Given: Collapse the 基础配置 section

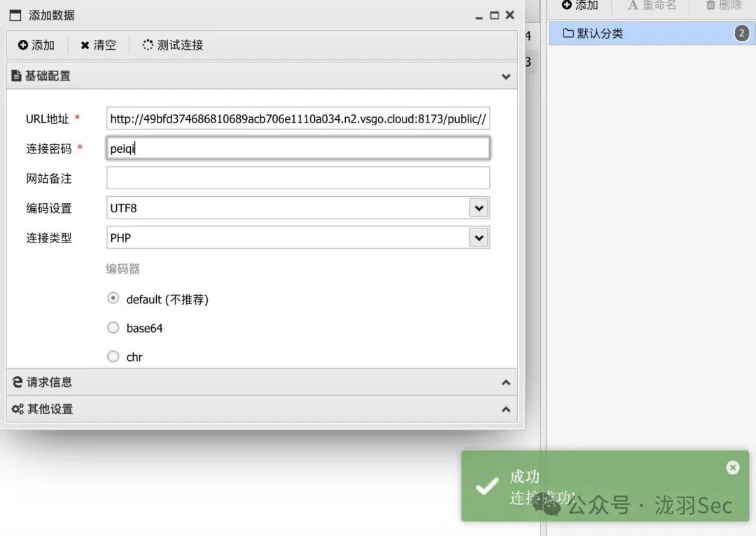Looking at the screenshot, I should tap(505, 76).
